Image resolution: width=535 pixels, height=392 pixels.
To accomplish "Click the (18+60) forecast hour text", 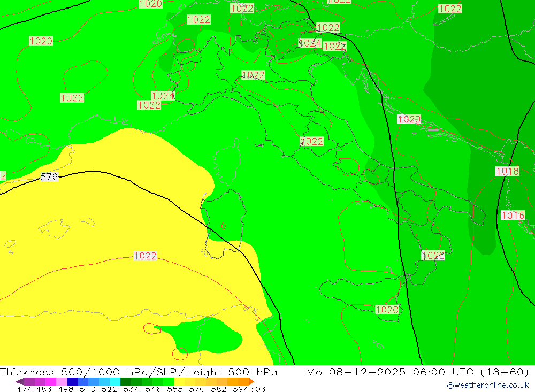I will click(504, 372).
